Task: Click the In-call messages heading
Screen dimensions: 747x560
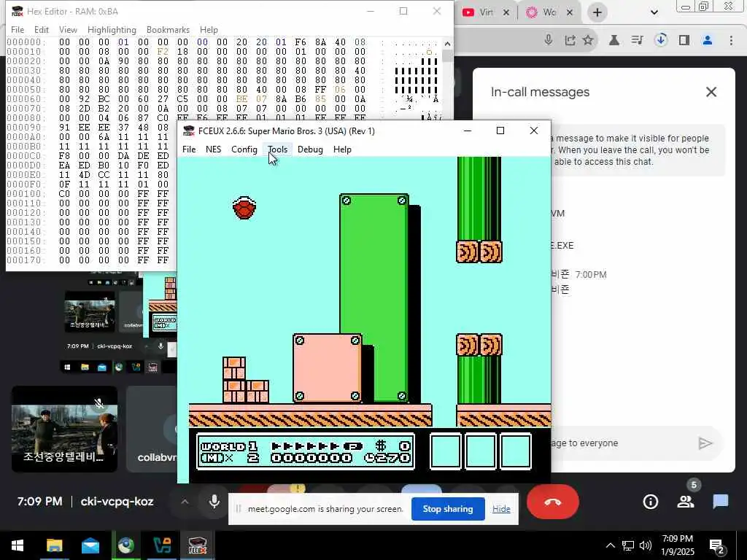Action: 540,92
